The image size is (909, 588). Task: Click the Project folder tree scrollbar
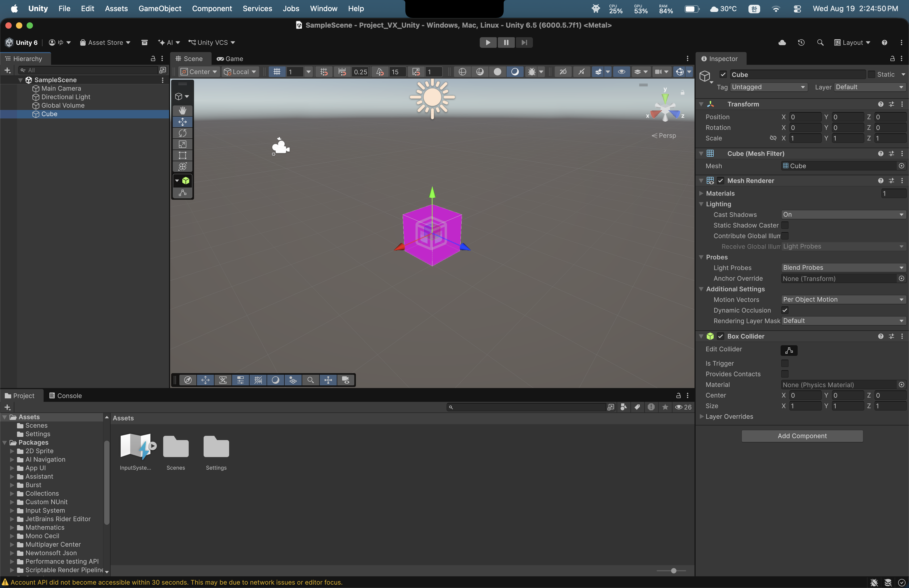107,483
